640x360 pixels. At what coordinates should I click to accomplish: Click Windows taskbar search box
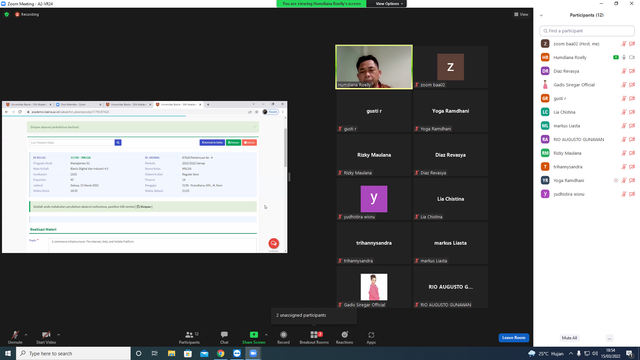click(73, 353)
